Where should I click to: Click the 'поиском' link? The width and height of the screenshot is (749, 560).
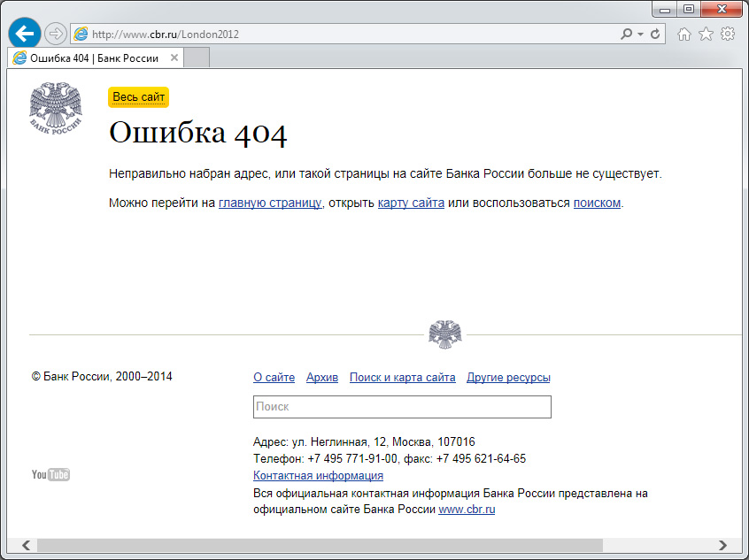pyautogui.click(x=597, y=203)
